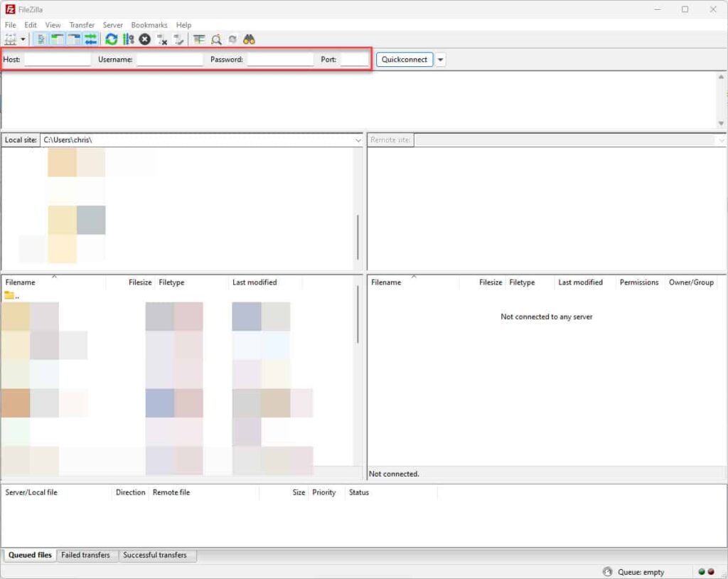Open the Bookmarks menu
728x579 pixels.
(149, 25)
